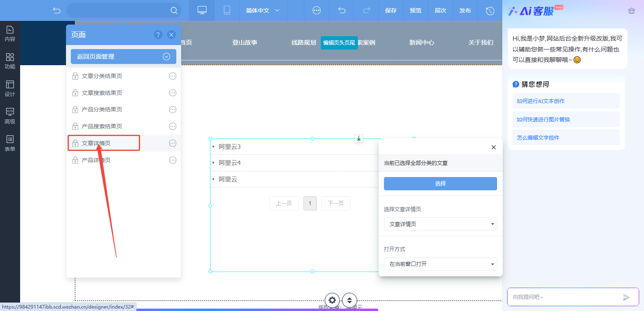The image size is (644, 311).
Task: Click the lock icon beside 产品搜索结果页
Action: (x=75, y=126)
